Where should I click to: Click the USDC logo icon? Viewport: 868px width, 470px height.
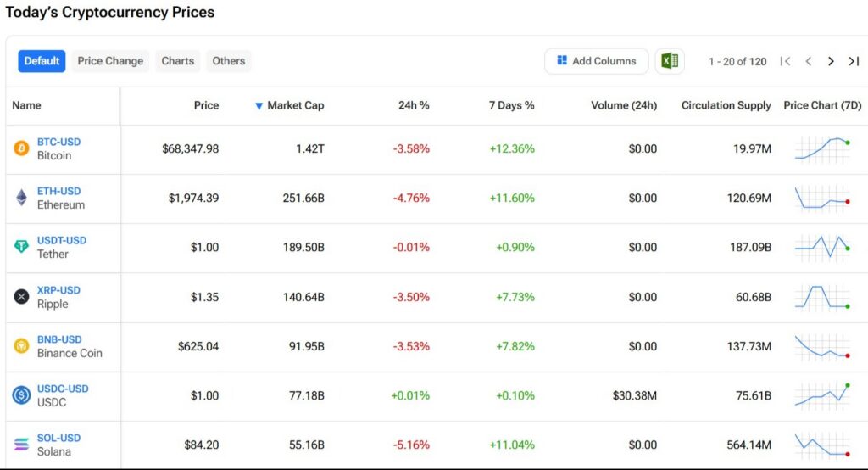pos(21,395)
